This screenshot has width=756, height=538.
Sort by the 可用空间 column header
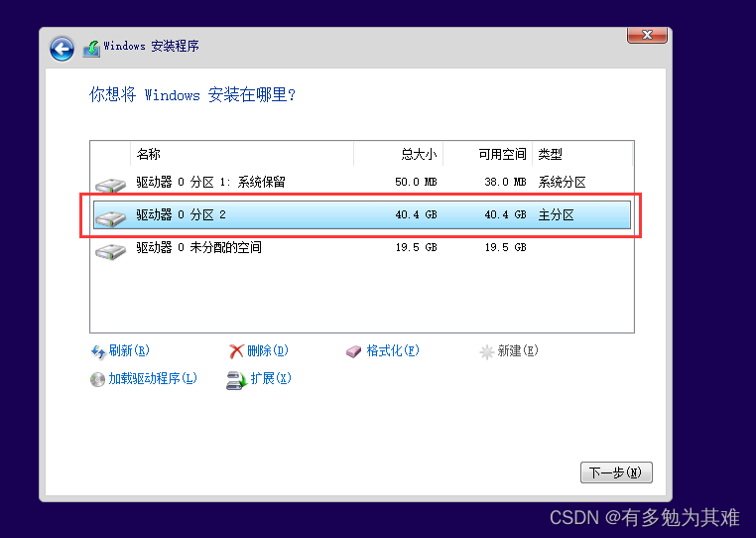[x=487, y=154]
